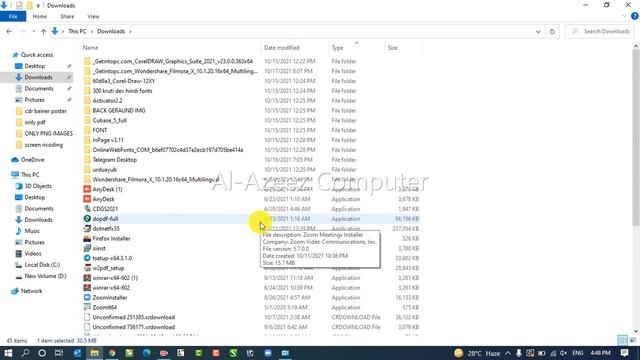Screen dimensions: 640x360
Task: Open the volume control in tray
Action: (563, 353)
